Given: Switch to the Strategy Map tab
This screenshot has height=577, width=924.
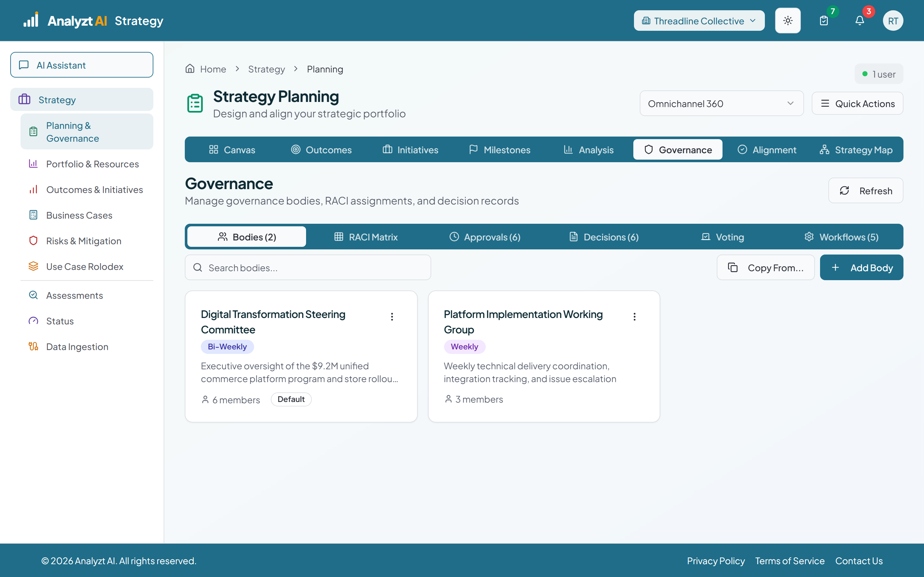Looking at the screenshot, I should (856, 150).
